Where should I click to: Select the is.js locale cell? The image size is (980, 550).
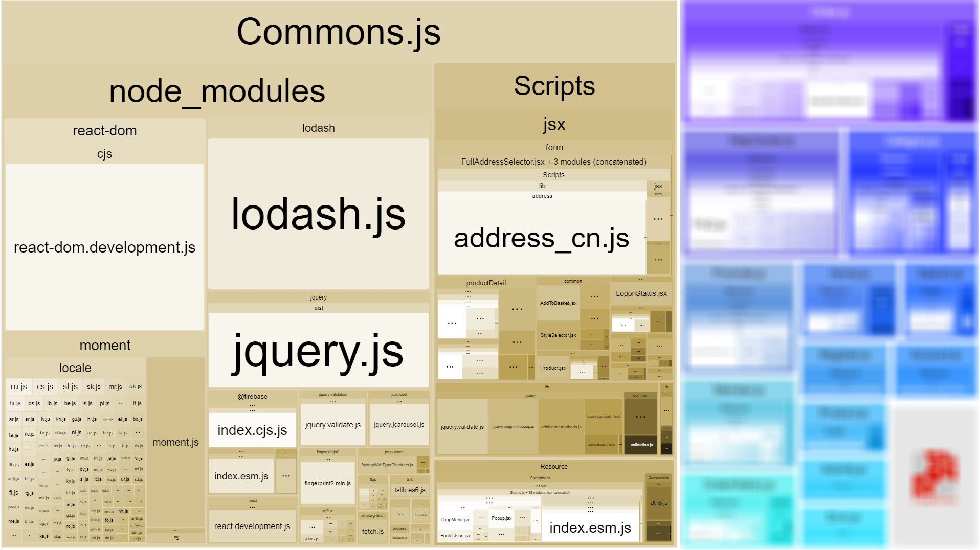point(87,404)
